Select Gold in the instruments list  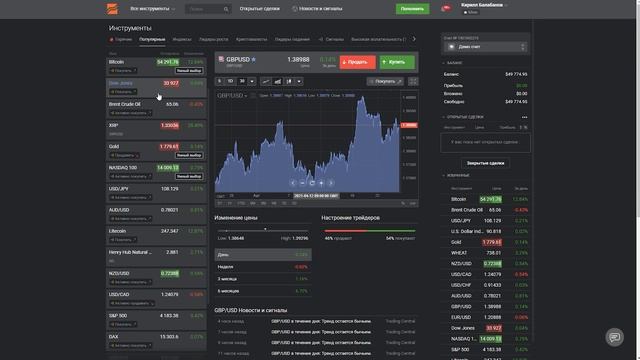[x=156, y=151]
